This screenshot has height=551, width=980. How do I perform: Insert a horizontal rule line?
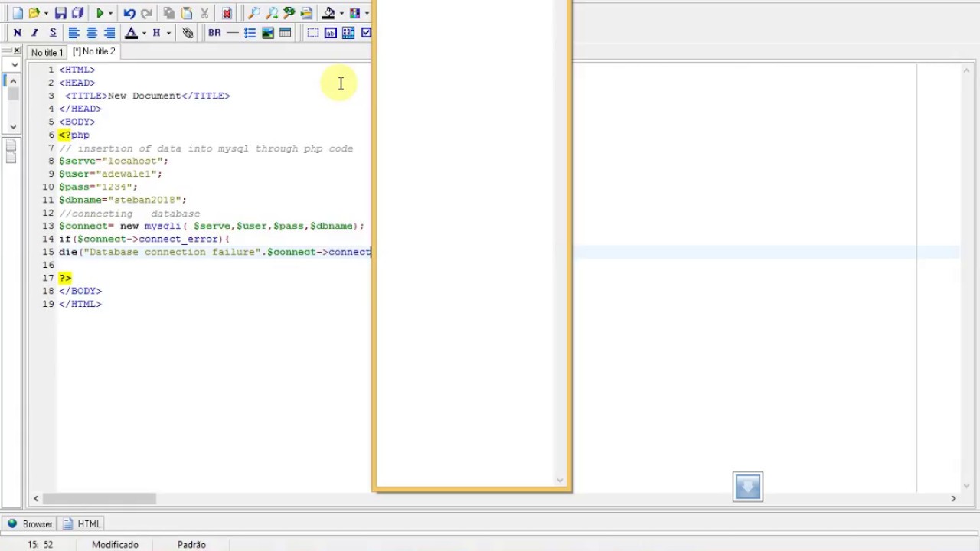pos(233,33)
